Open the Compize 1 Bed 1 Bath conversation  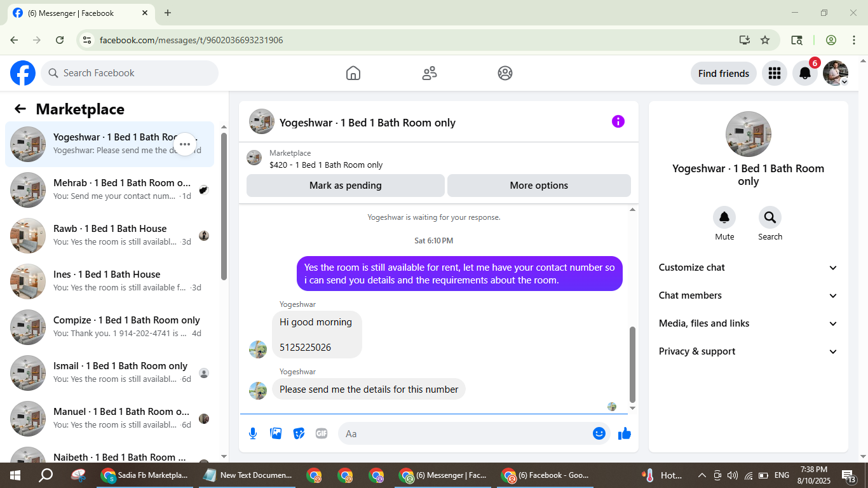tap(109, 327)
